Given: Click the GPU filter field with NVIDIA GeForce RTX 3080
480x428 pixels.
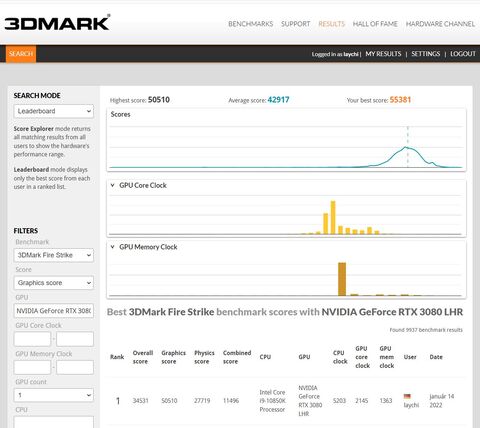Looking at the screenshot, I should 54,311.
